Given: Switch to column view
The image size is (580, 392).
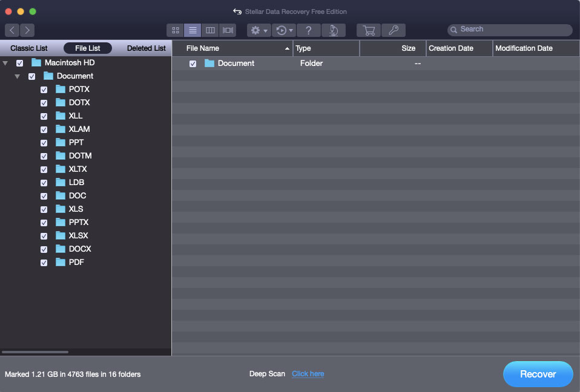Looking at the screenshot, I should tap(210, 30).
